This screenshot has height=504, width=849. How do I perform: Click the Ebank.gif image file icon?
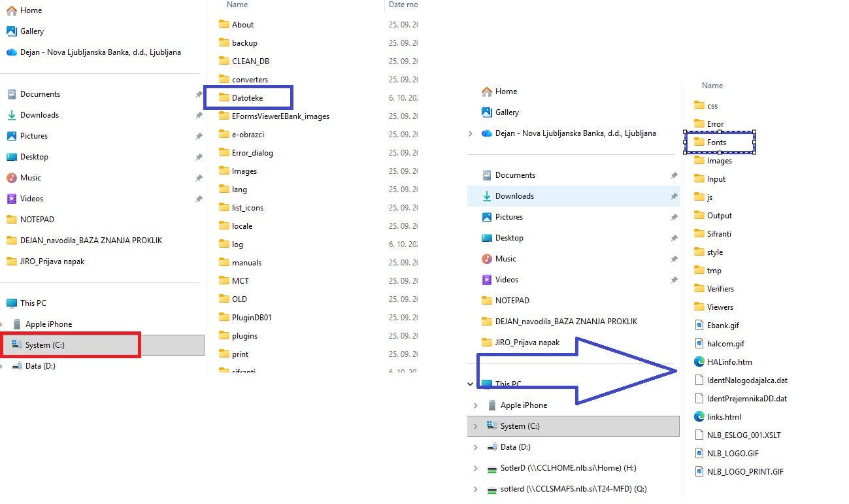click(x=699, y=326)
